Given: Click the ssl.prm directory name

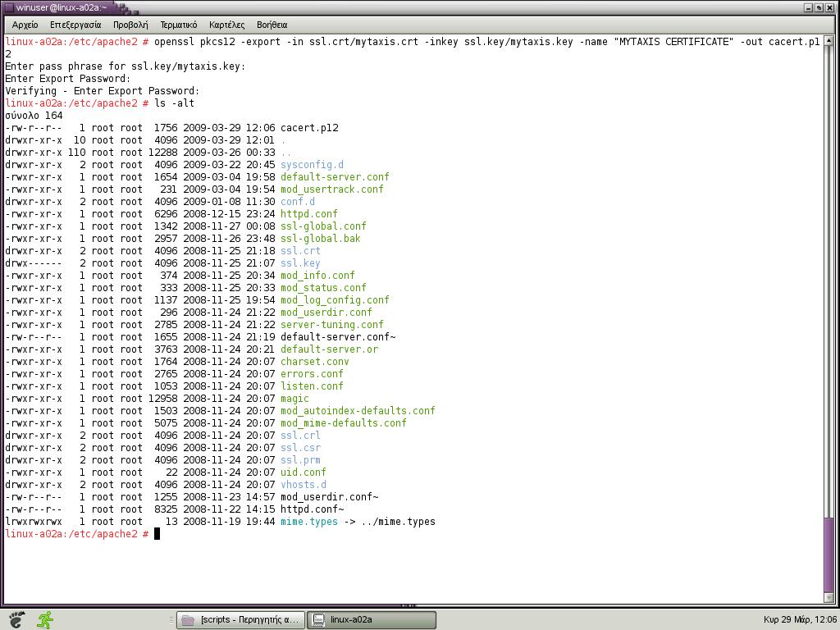Looking at the screenshot, I should [300, 460].
